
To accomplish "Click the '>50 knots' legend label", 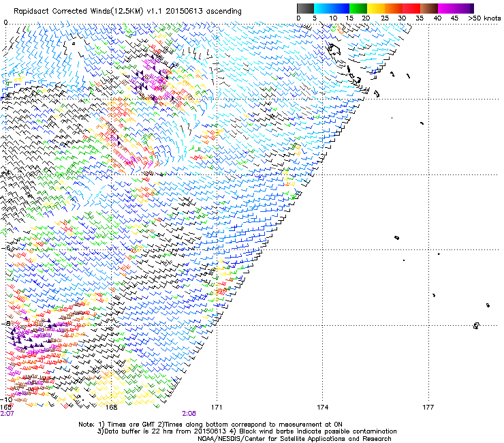I will pyautogui.click(x=485, y=18).
